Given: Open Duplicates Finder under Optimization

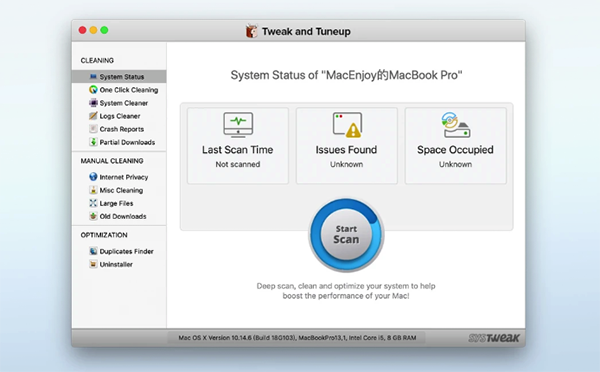Looking at the screenshot, I should [x=119, y=251].
